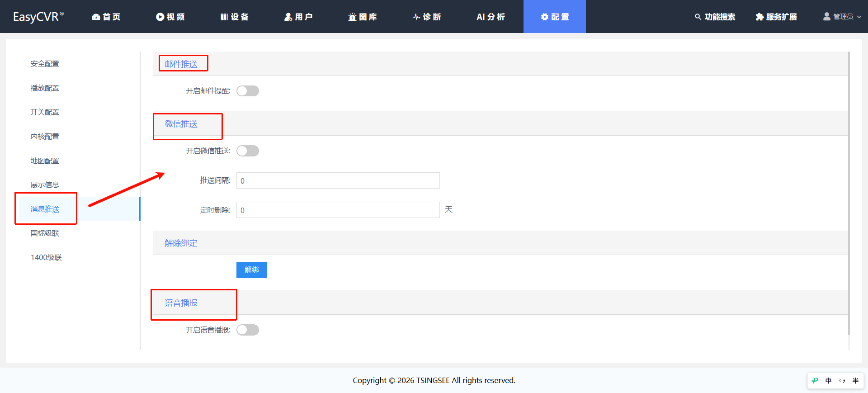Select 安全配置 in the sidebar

[45, 64]
